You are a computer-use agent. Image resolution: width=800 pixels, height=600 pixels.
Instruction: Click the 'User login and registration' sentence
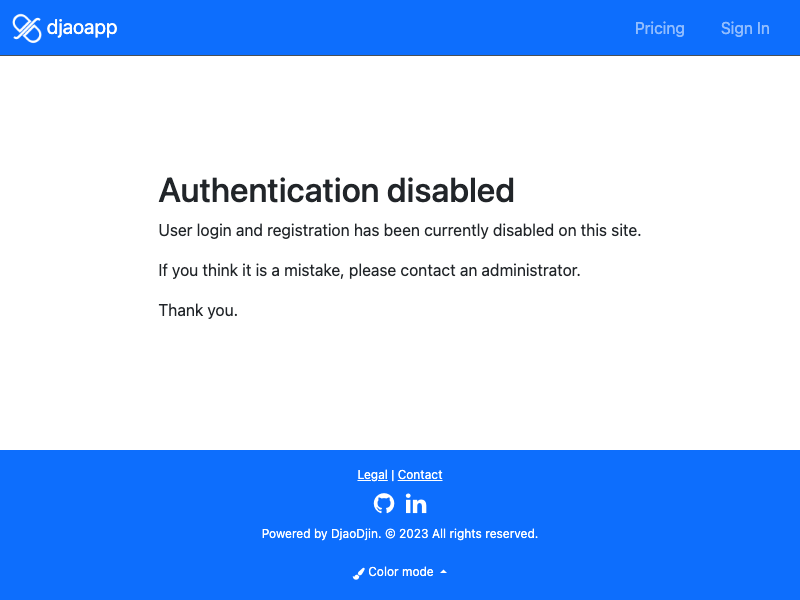399,231
